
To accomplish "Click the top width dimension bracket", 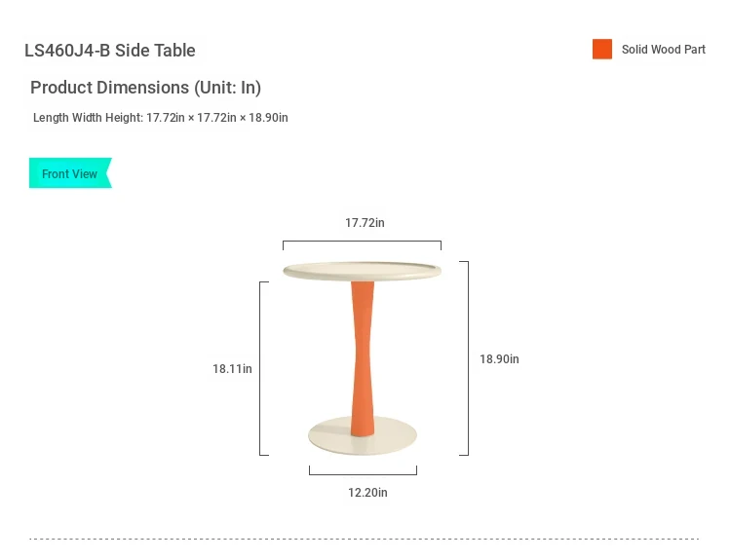I will [x=362, y=245].
